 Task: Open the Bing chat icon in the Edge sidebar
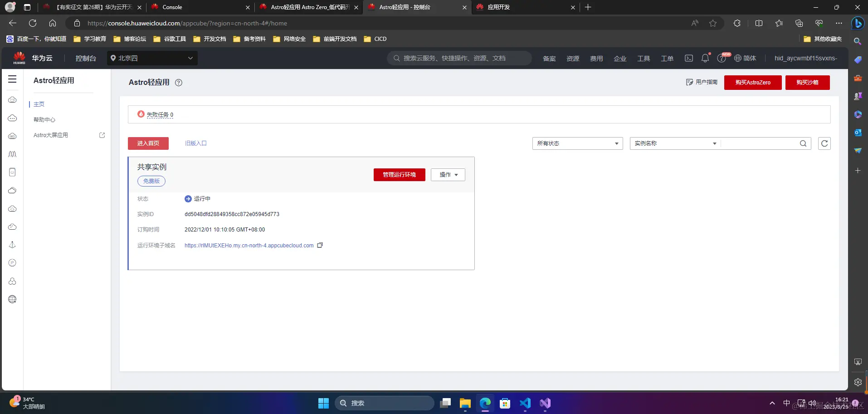point(858,23)
